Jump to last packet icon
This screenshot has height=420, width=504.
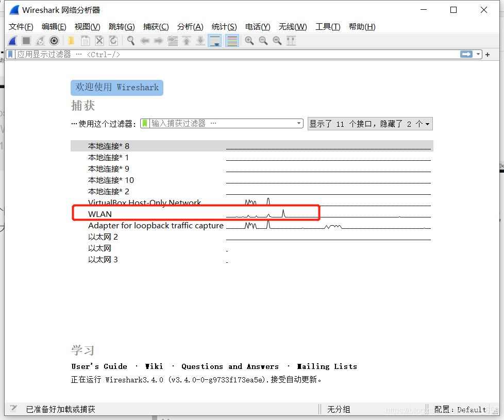click(x=200, y=41)
